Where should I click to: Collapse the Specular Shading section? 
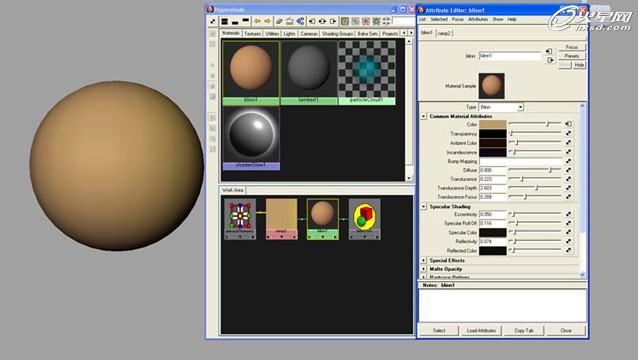click(x=423, y=207)
